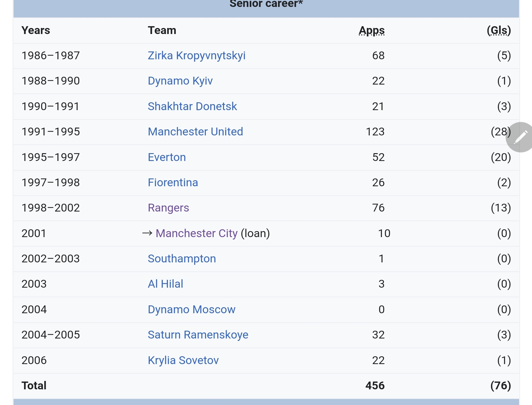Open the Al Hilal link

(165, 284)
